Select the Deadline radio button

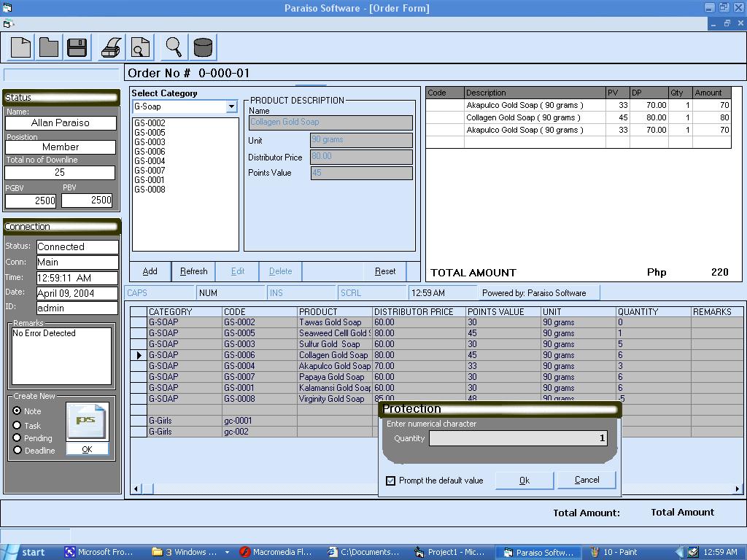point(18,450)
